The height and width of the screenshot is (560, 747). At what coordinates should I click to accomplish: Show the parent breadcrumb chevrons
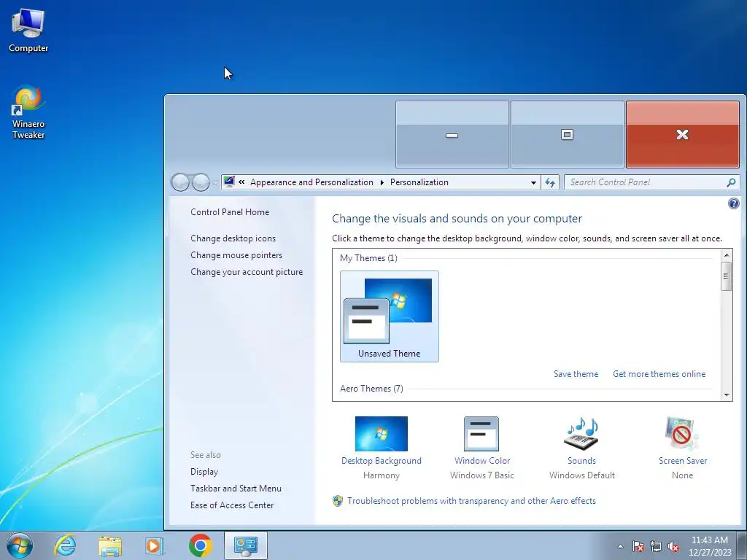pos(241,182)
